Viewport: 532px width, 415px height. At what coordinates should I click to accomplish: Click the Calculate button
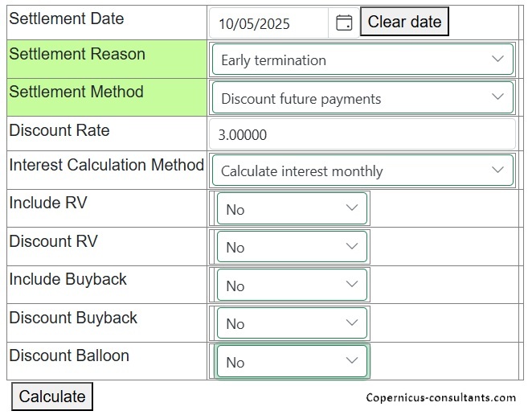point(52,397)
